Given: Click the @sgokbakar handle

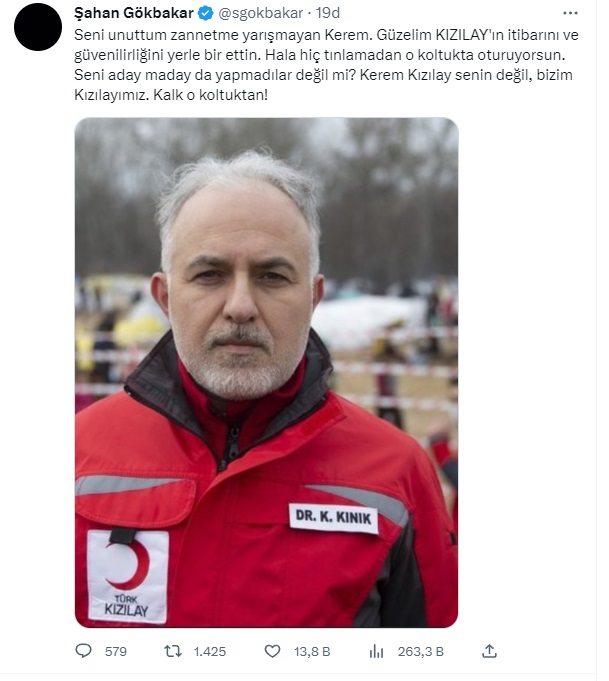Looking at the screenshot, I should pyautogui.click(x=261, y=13).
